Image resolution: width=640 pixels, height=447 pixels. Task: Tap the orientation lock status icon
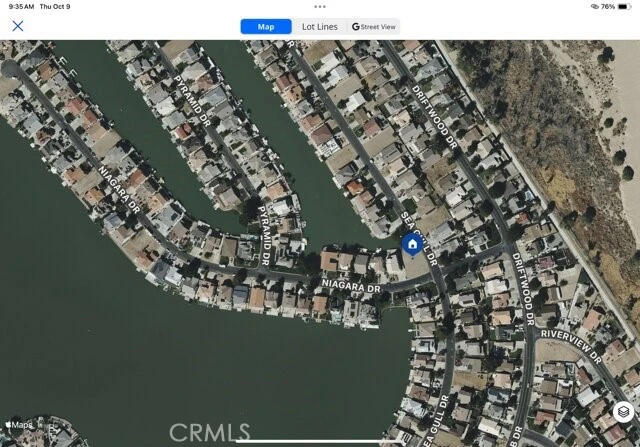[595, 7]
